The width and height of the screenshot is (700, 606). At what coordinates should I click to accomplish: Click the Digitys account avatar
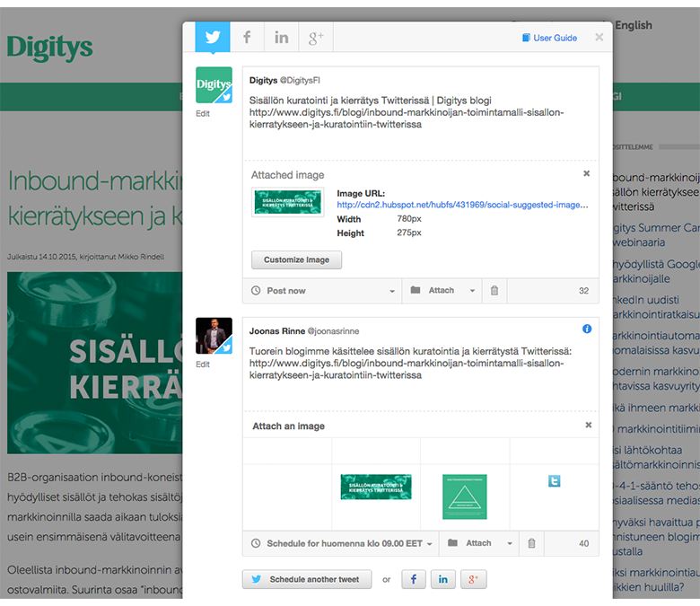pyautogui.click(x=214, y=85)
